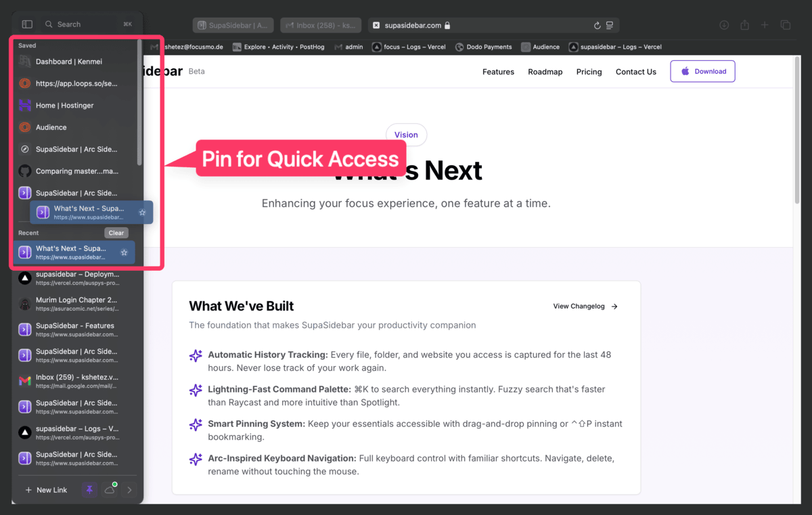Screen dimensions: 812x515
Task: Open the GitHub Comparing master saved item
Action: pos(76,171)
